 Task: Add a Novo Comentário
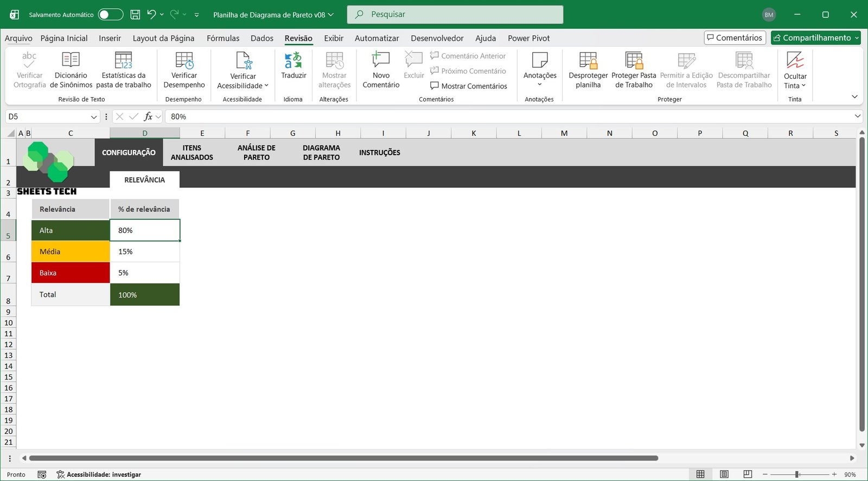coord(381,69)
